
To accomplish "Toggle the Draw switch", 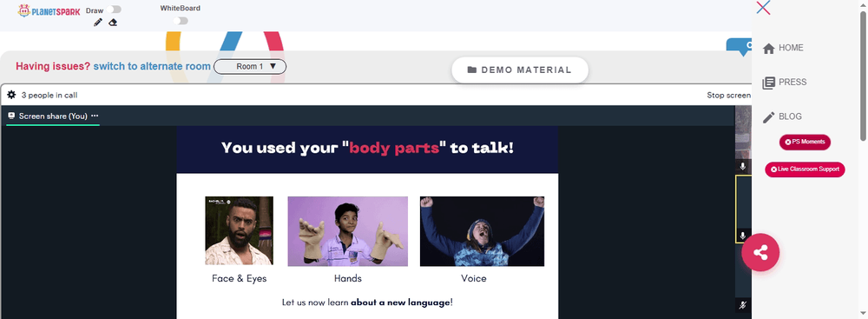I will tap(115, 10).
